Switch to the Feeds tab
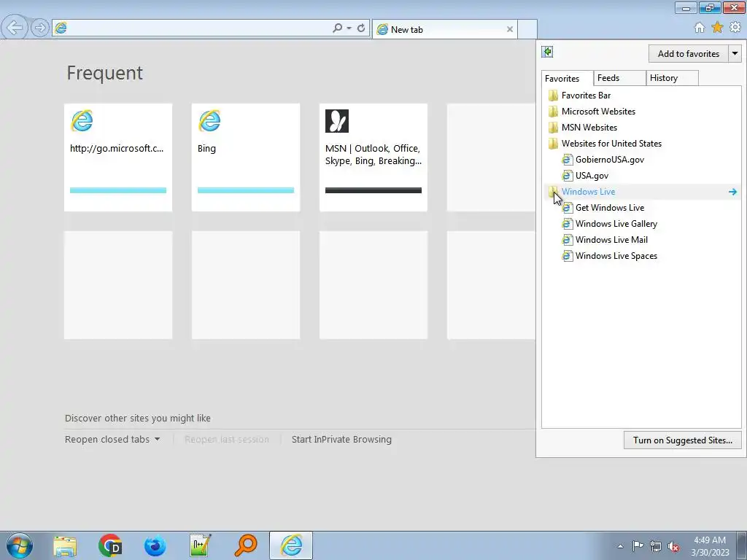 coord(619,78)
